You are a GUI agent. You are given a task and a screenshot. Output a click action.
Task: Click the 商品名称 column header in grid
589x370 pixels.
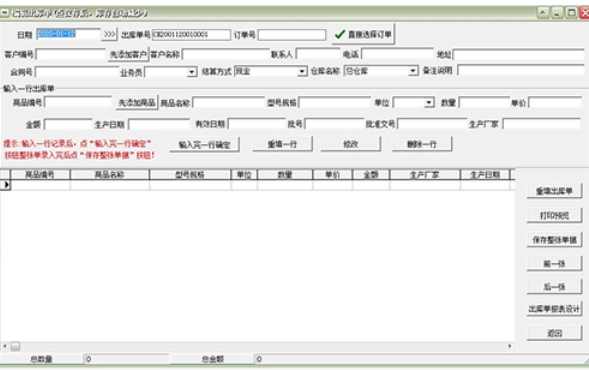point(110,175)
